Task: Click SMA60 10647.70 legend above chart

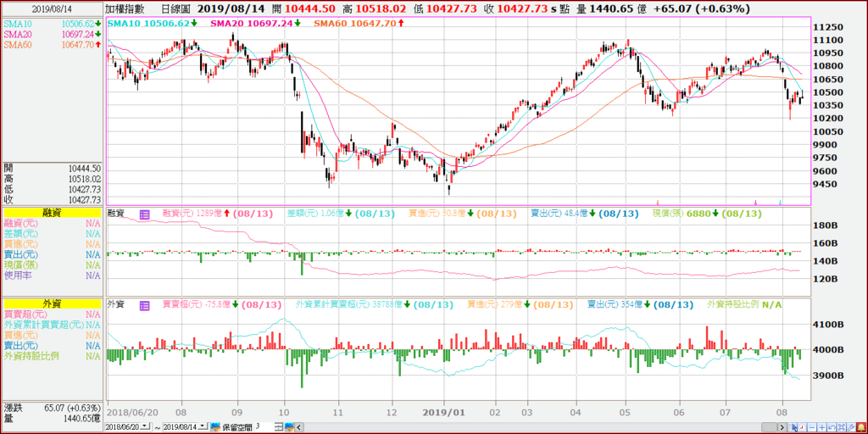Action: coord(359,23)
